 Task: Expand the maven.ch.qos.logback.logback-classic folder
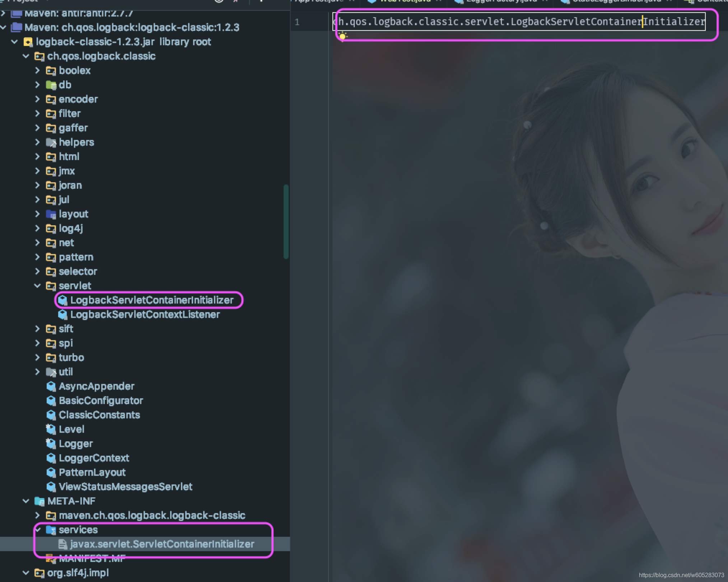tap(37, 516)
